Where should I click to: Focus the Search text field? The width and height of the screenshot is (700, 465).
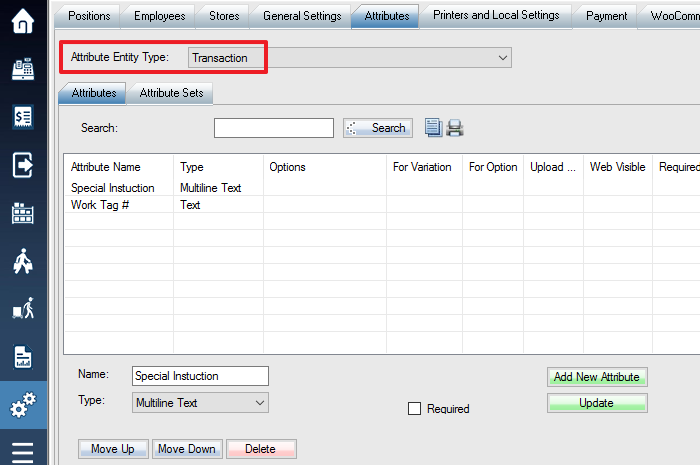pos(274,128)
